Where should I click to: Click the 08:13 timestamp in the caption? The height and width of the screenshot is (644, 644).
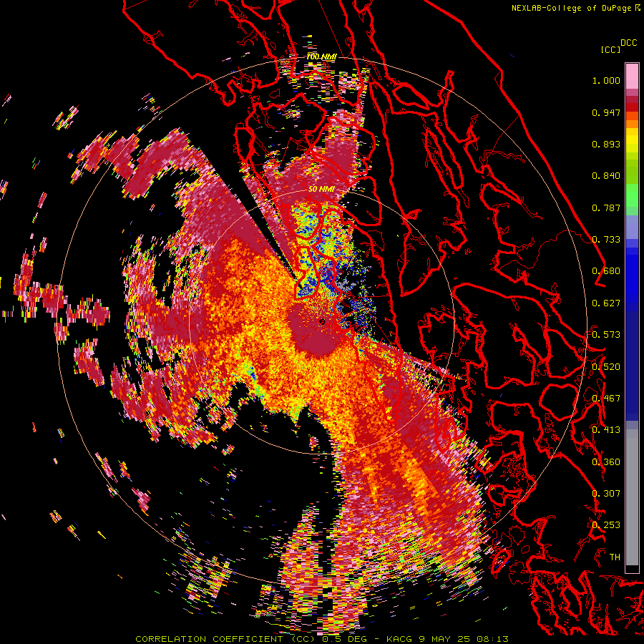[493, 639]
